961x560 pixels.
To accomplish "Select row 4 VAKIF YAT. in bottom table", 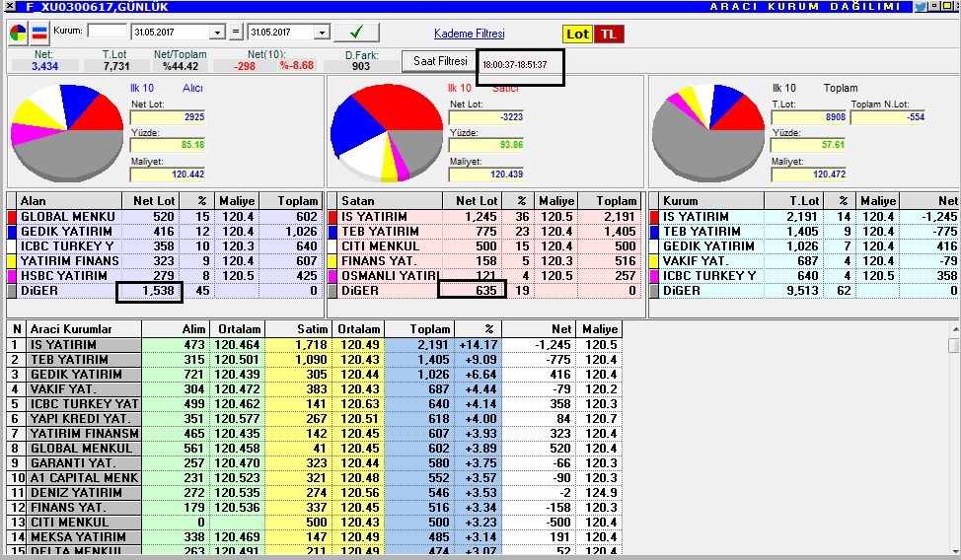I will coord(315,389).
